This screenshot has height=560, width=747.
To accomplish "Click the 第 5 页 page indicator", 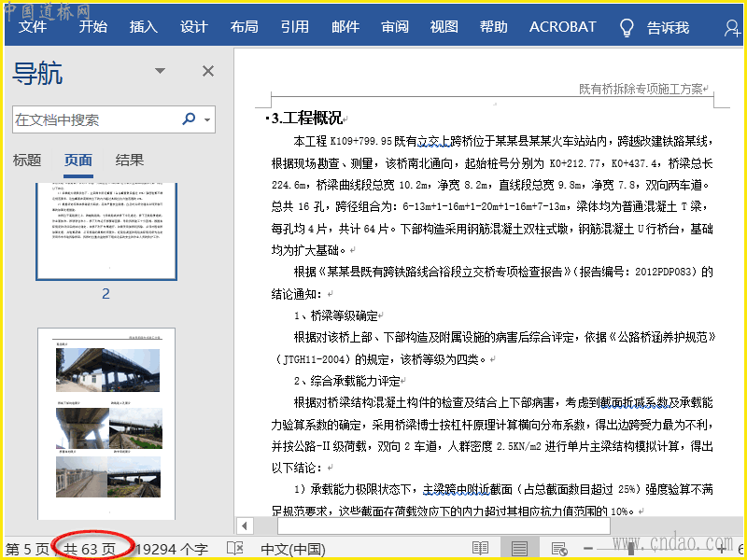I will [x=27, y=549].
